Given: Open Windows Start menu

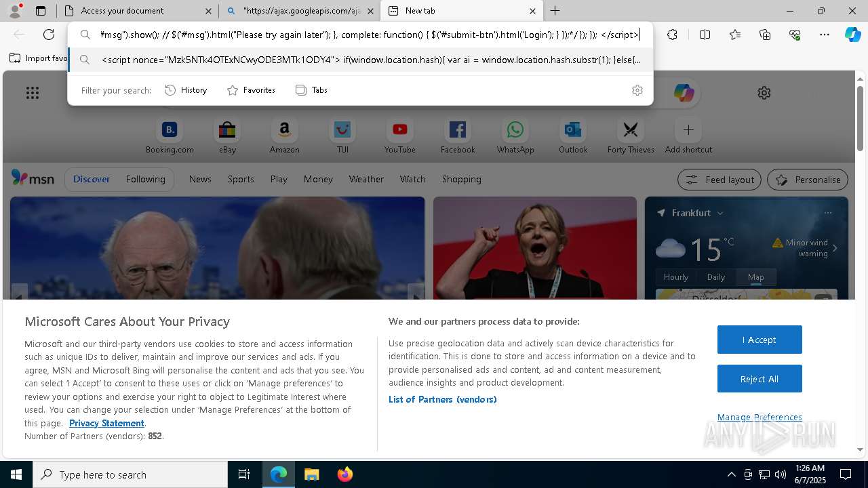Looking at the screenshot, I should 16,474.
